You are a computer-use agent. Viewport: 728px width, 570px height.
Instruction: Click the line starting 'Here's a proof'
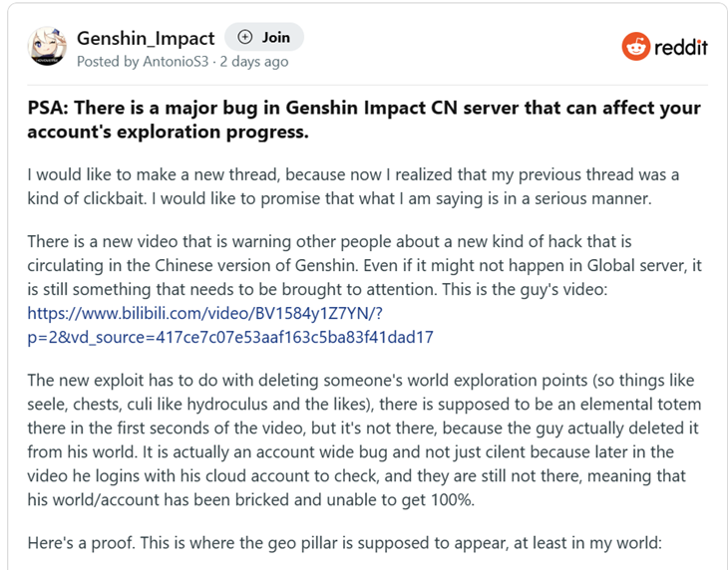pyautogui.click(x=344, y=543)
